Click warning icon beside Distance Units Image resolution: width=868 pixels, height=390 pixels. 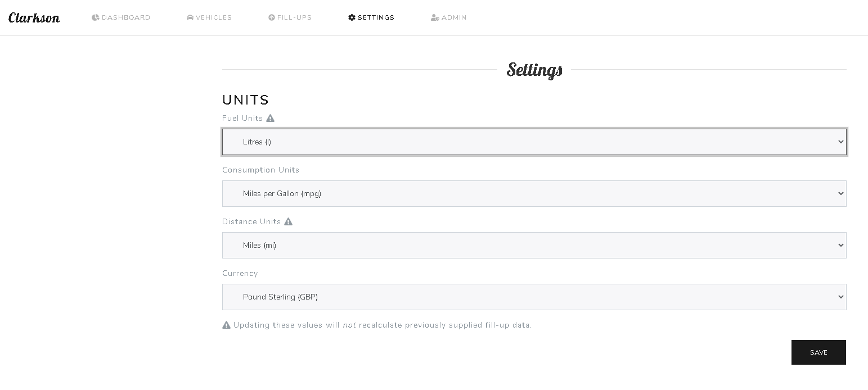pos(289,221)
